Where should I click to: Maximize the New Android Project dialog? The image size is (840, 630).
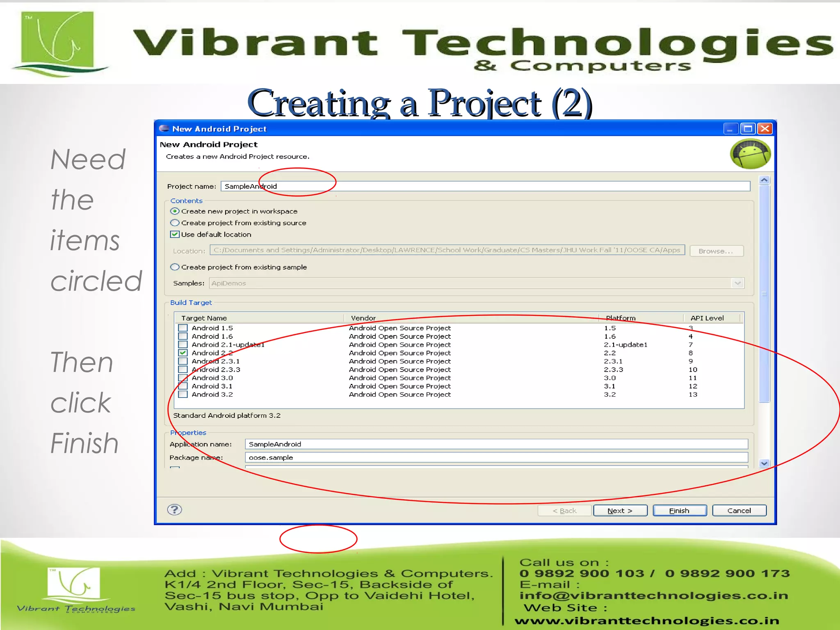[x=748, y=129]
